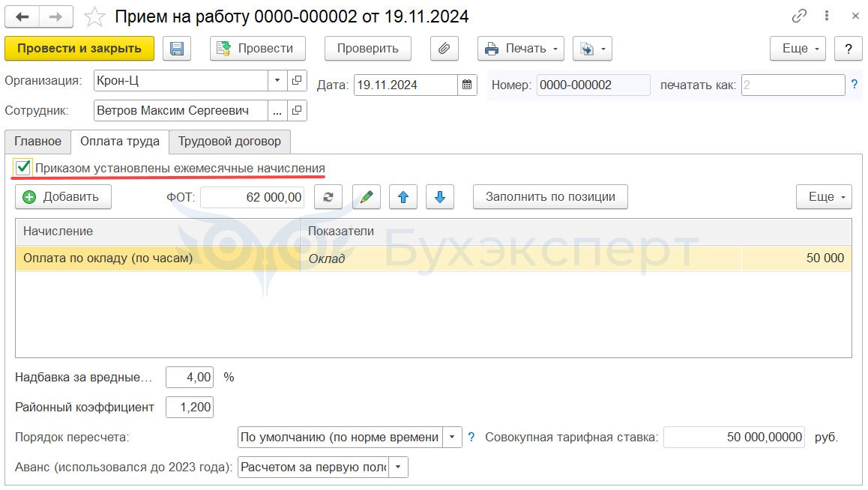Open help with the question mark button

(x=848, y=49)
